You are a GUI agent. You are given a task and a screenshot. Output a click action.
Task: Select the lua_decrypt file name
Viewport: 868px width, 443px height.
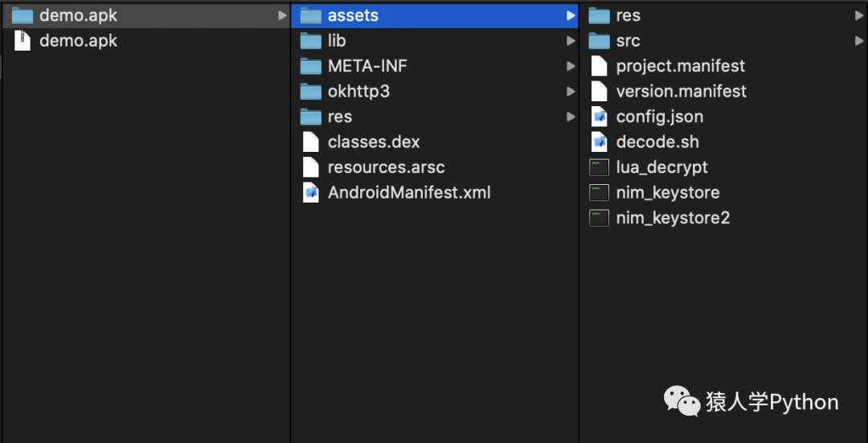point(662,167)
